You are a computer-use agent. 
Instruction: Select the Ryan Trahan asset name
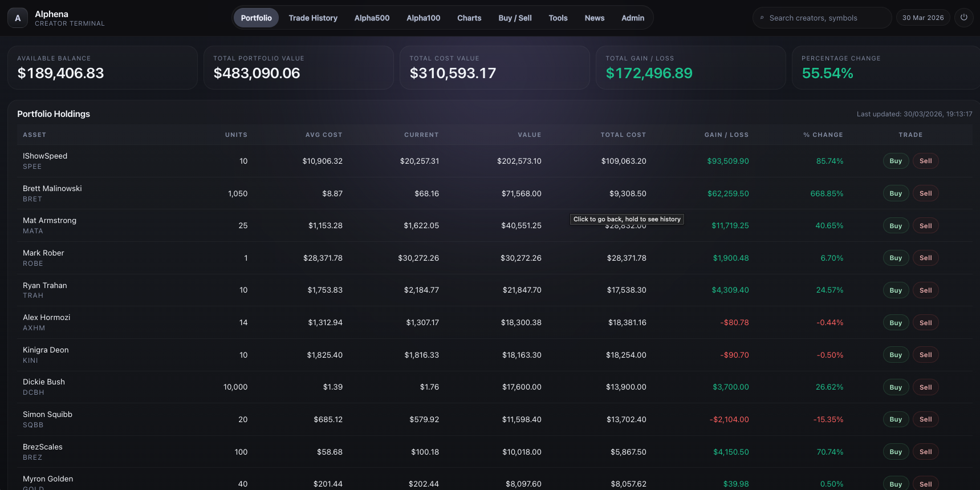click(x=45, y=285)
